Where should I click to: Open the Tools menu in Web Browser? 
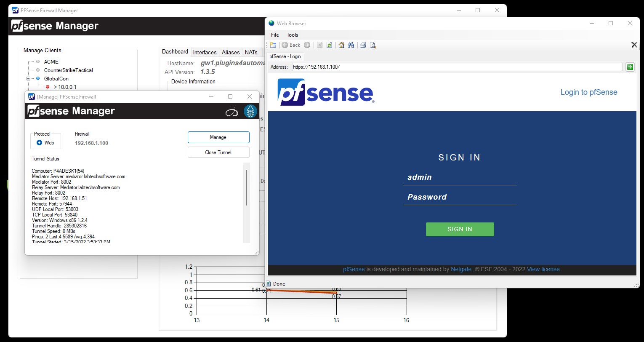[x=292, y=35]
